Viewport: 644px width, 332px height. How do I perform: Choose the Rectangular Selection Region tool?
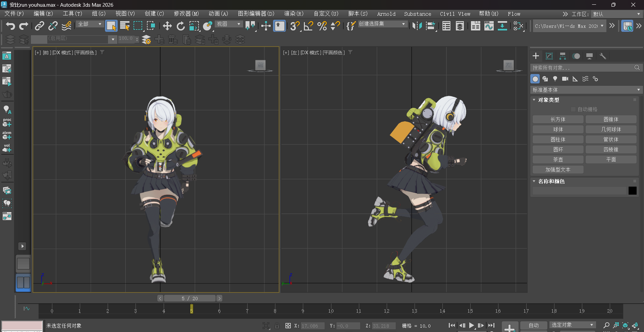138,26
